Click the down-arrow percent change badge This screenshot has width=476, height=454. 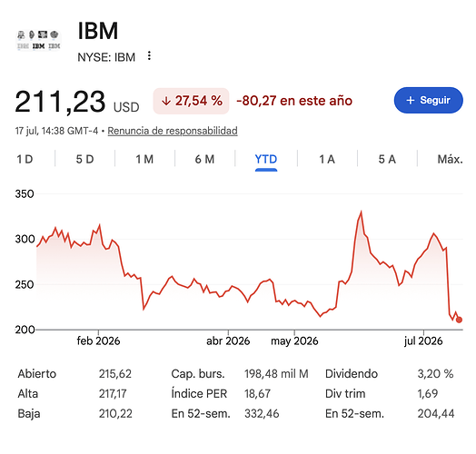[x=191, y=101]
